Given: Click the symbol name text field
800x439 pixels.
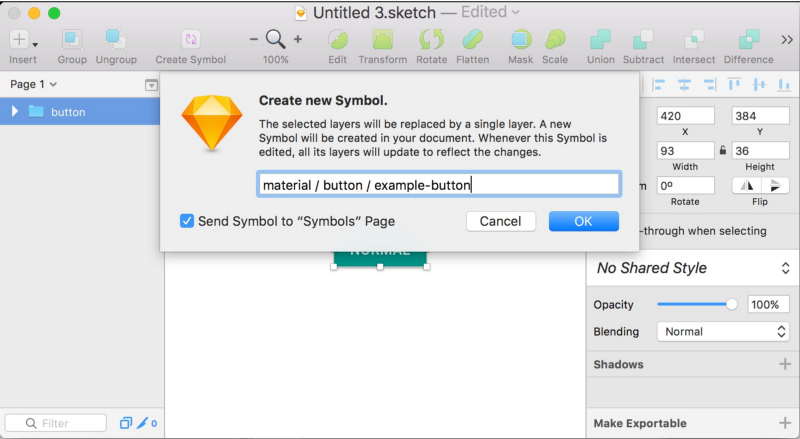Looking at the screenshot, I should click(438, 185).
